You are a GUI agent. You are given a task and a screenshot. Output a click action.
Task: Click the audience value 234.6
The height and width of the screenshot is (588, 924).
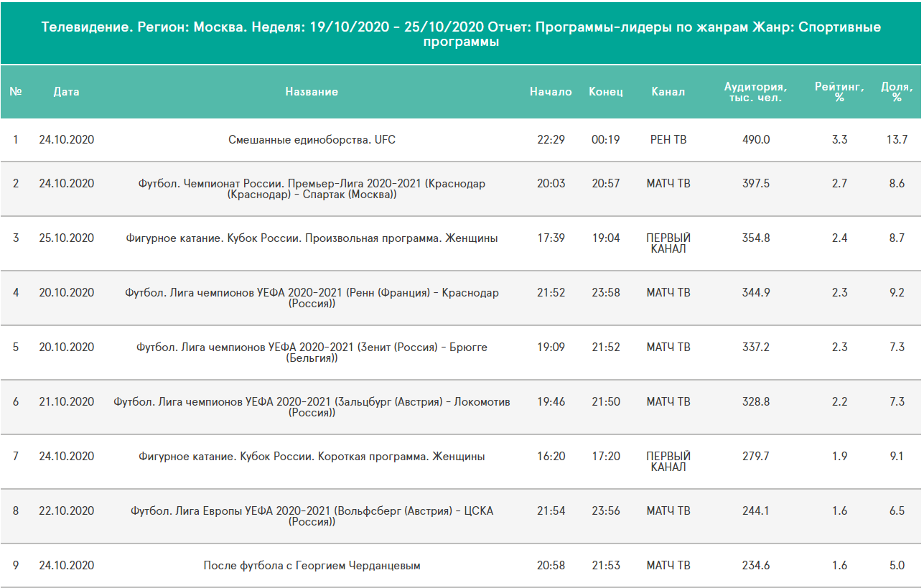(x=756, y=566)
